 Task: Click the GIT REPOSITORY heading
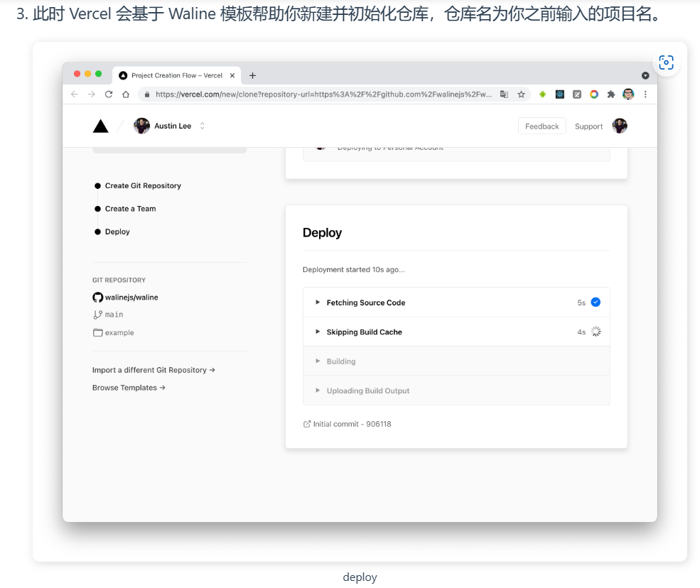(x=119, y=280)
